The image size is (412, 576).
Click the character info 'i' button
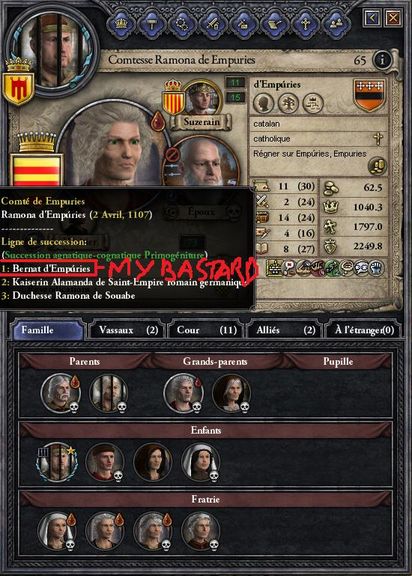382,59
